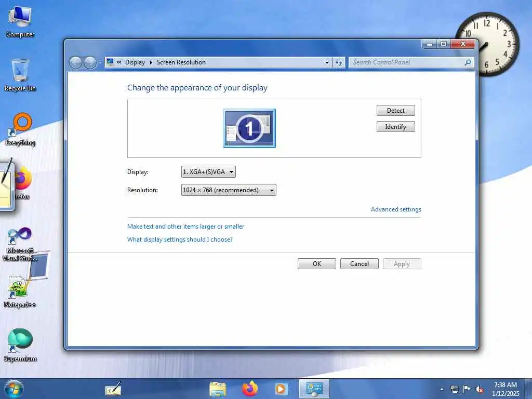The height and width of the screenshot is (399, 532).
Task: Click the Control Panel taskbar button
Action: point(314,389)
